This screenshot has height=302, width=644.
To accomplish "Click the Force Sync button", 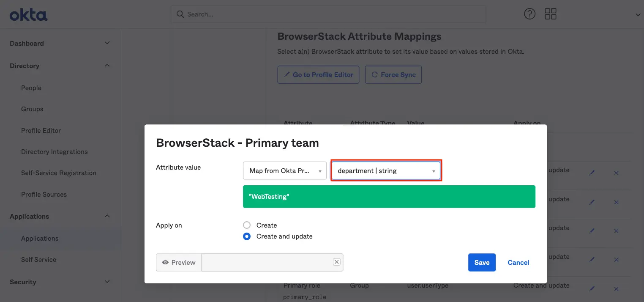I will tap(393, 75).
